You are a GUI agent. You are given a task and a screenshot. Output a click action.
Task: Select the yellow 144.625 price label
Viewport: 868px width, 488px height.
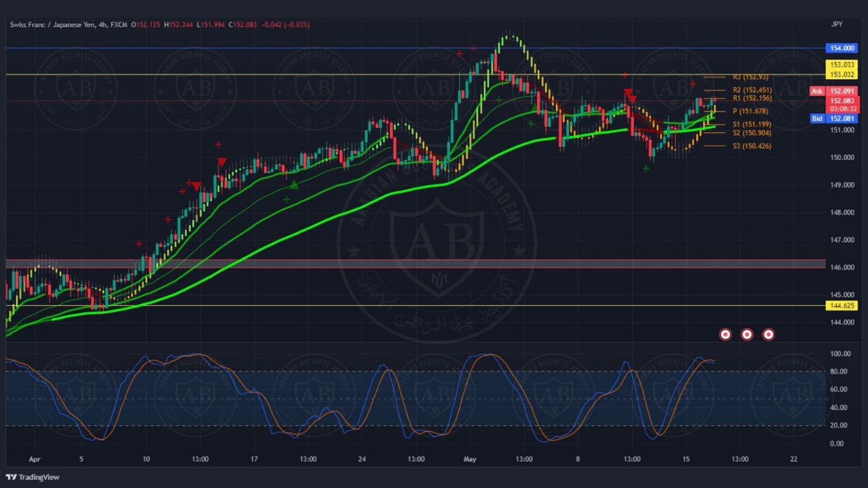pyautogui.click(x=842, y=305)
